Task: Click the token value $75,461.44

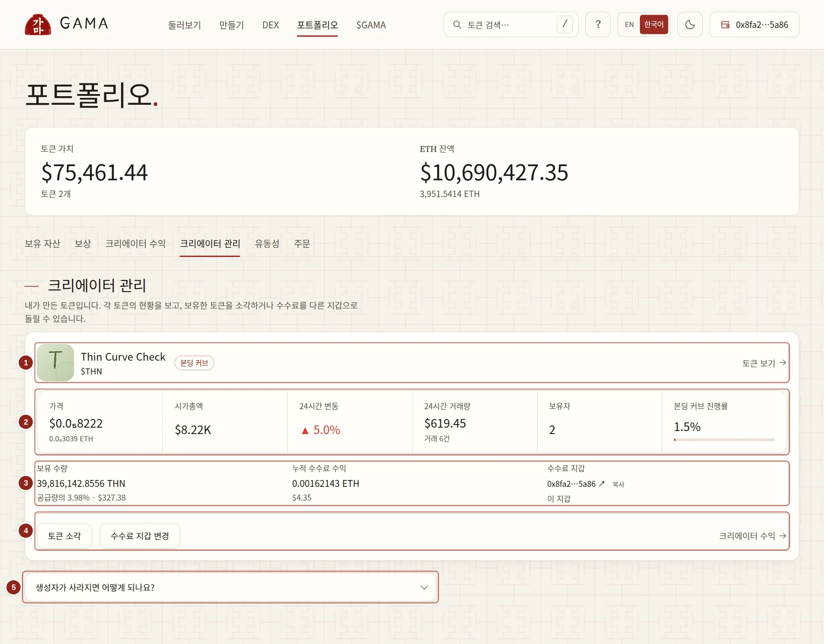Action: click(94, 173)
